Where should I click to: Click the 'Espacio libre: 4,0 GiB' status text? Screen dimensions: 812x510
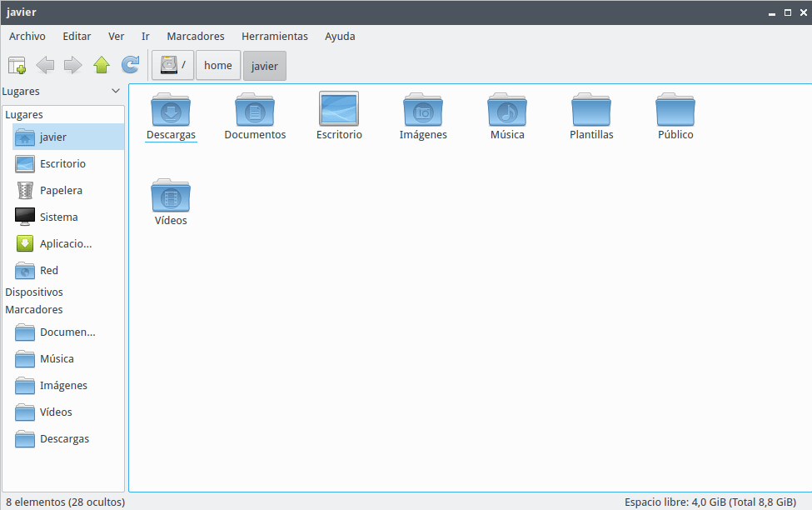point(710,502)
